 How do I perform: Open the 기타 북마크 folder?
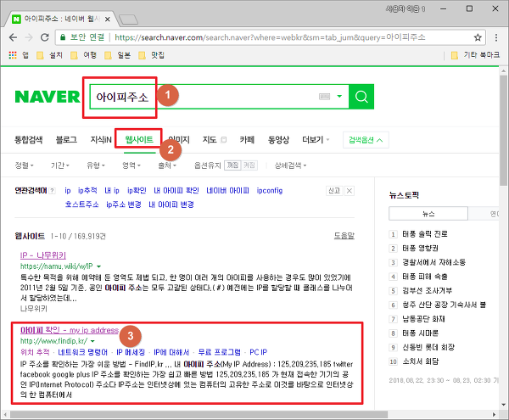475,55
